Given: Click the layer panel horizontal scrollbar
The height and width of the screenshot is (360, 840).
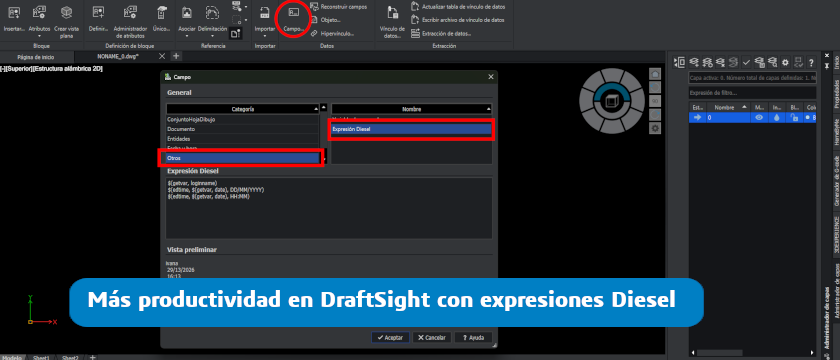Looking at the screenshot, I should (x=720, y=352).
